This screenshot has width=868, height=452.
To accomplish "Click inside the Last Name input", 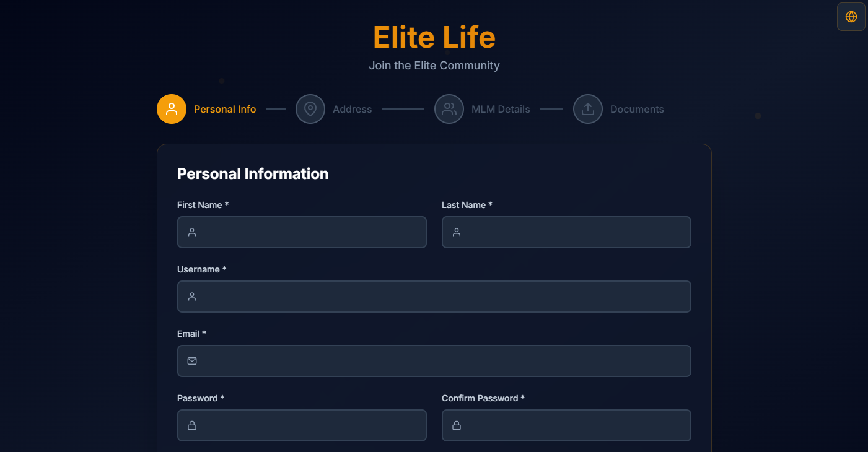I will point(566,232).
